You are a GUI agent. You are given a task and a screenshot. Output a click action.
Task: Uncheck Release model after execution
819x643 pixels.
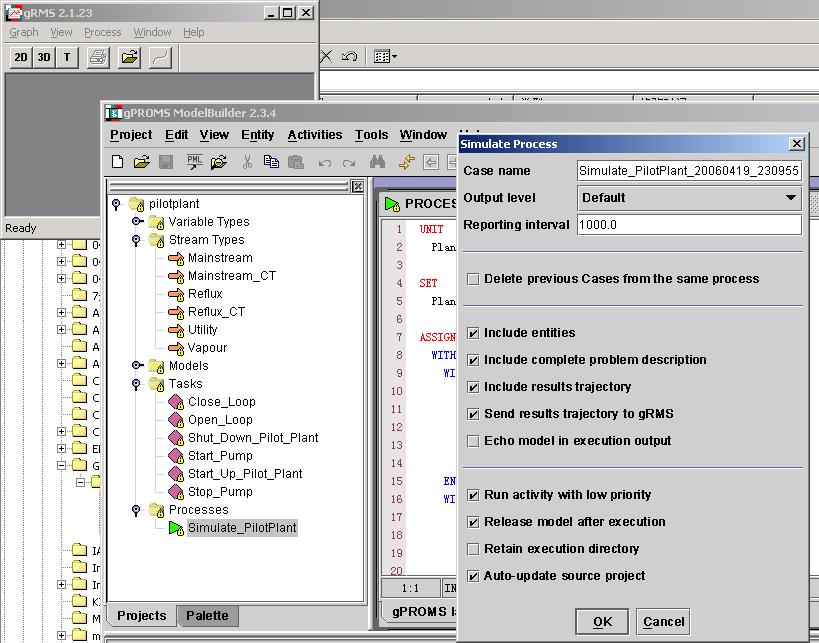click(473, 522)
